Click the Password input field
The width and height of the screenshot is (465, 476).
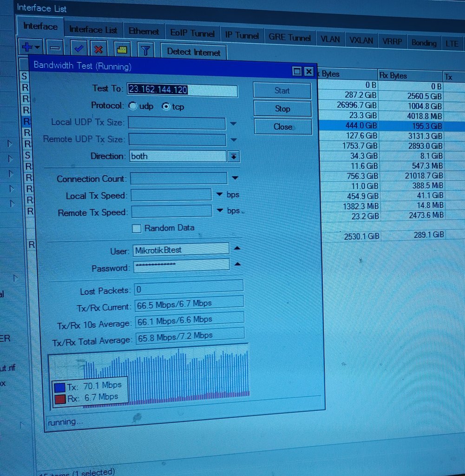[x=181, y=265]
